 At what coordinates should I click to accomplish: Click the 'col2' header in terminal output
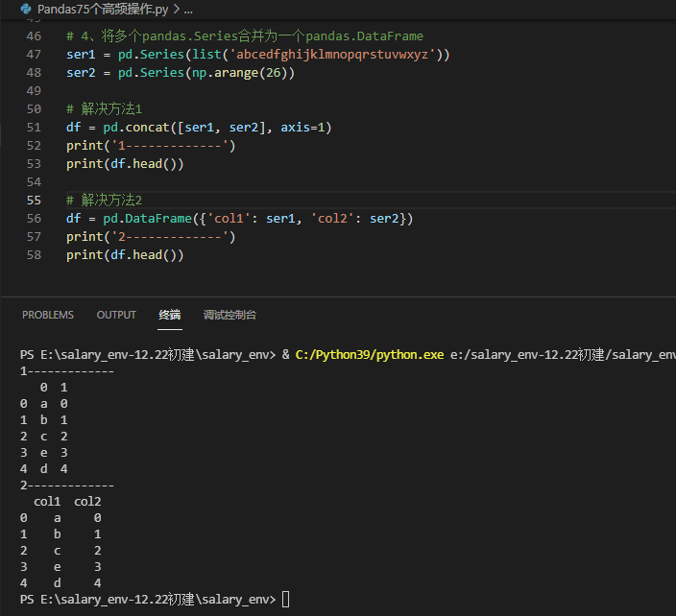87,502
